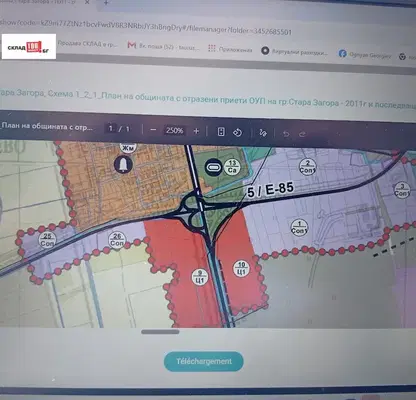Rotate the document with the rotate icon

tap(237, 133)
